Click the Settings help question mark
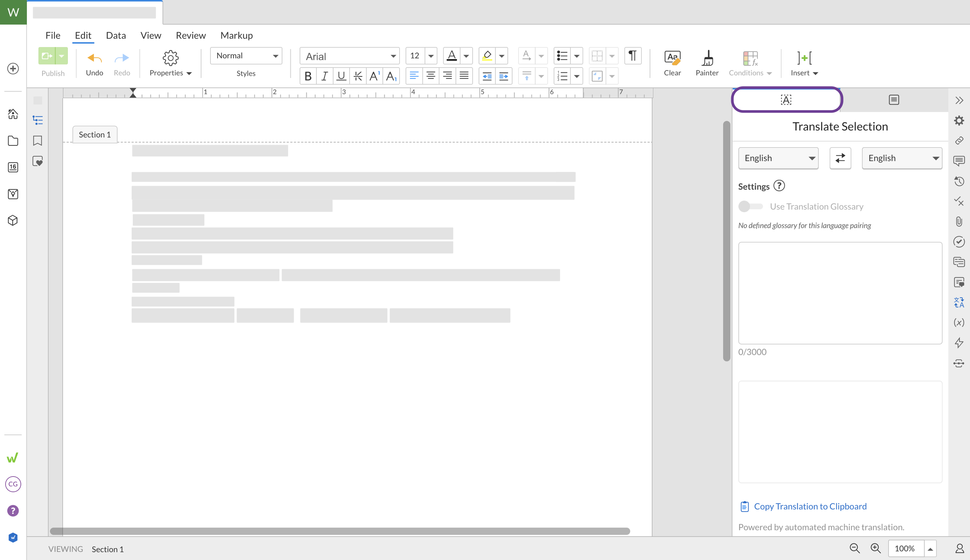This screenshot has width=970, height=560. [779, 186]
